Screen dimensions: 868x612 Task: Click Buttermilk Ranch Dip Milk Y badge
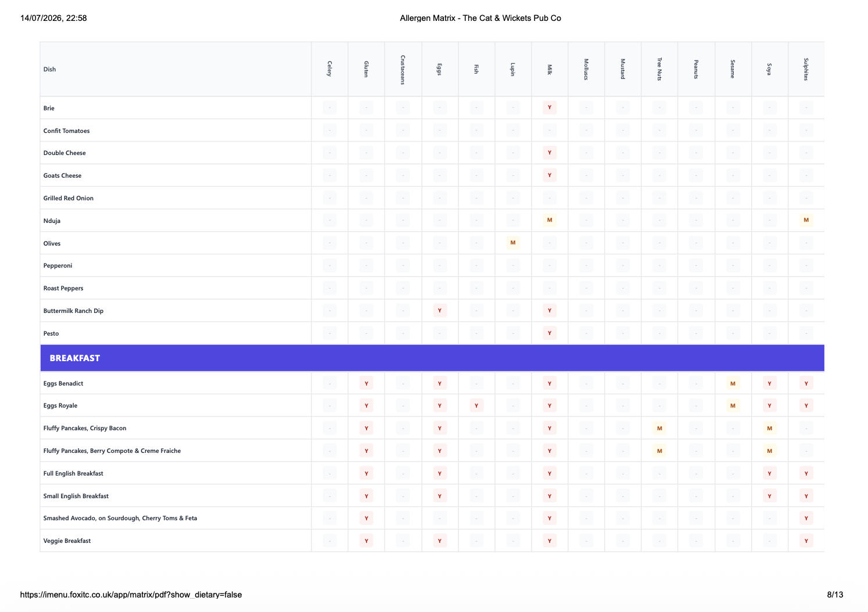click(550, 311)
